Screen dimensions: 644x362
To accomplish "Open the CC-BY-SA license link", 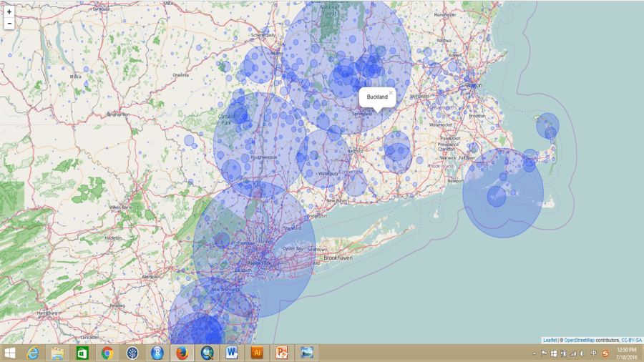I will [x=631, y=340].
